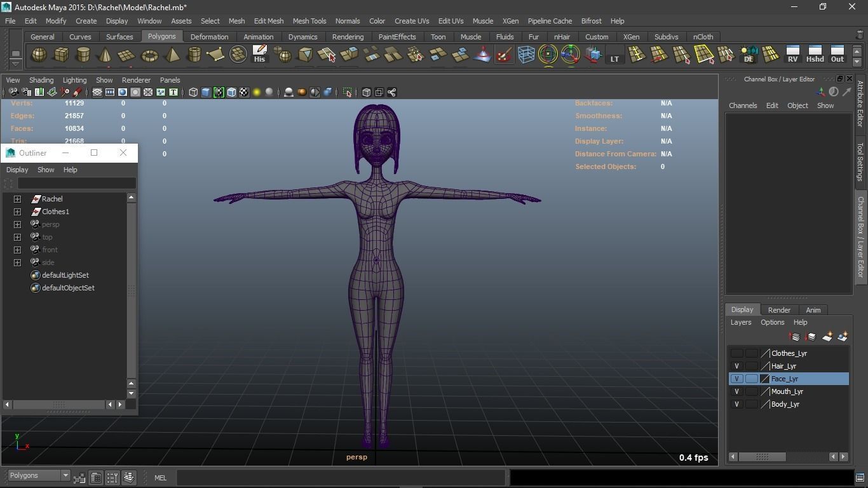This screenshot has height=488, width=868.
Task: Toggle visibility of Face_Lyr layer
Action: [x=736, y=379]
